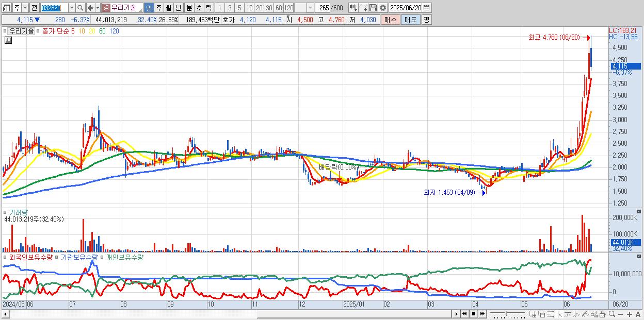Click the play button in chart playback
This screenshot has width=644, height=320.
point(457,314)
